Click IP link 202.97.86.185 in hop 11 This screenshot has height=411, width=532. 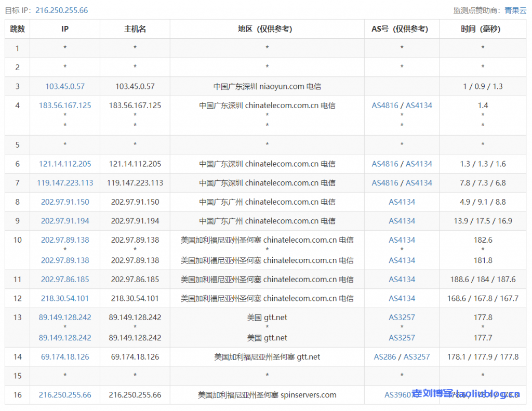point(65,279)
